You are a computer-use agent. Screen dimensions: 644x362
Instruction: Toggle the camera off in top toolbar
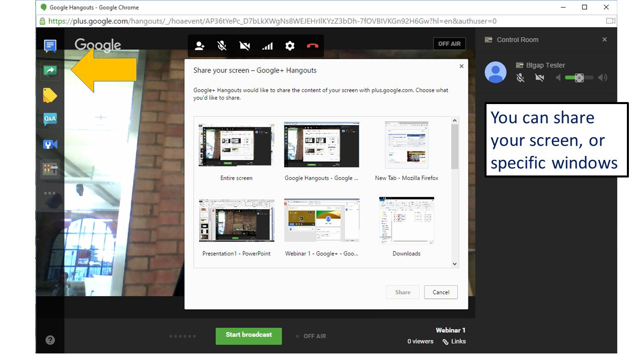tap(245, 46)
